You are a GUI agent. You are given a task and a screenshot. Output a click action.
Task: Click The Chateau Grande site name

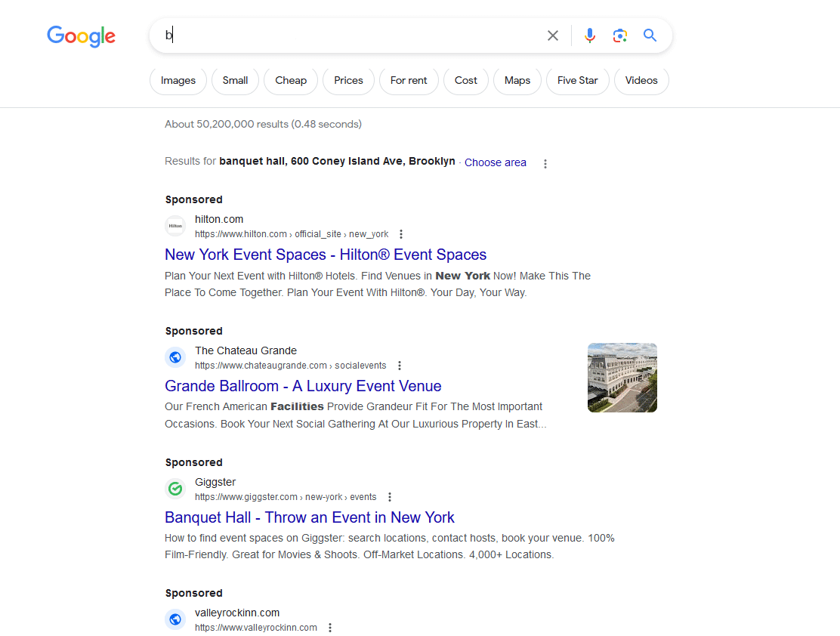(x=246, y=350)
